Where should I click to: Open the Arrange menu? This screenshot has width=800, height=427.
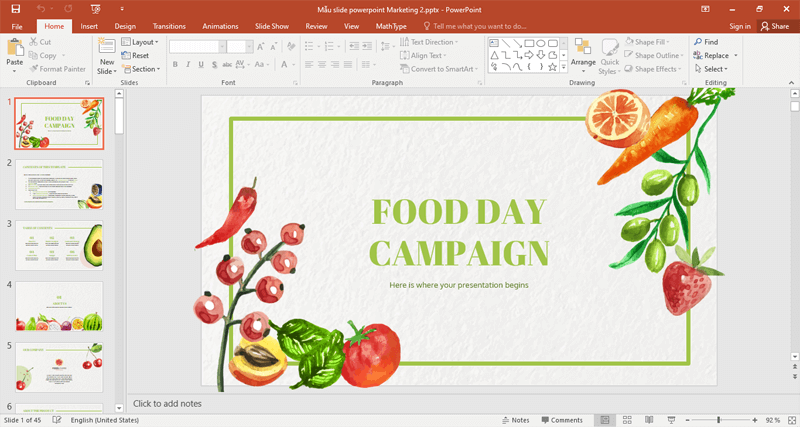[x=583, y=56]
